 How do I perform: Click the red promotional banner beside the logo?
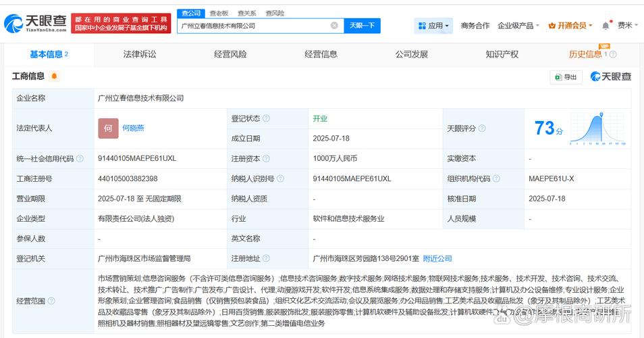click(121, 24)
